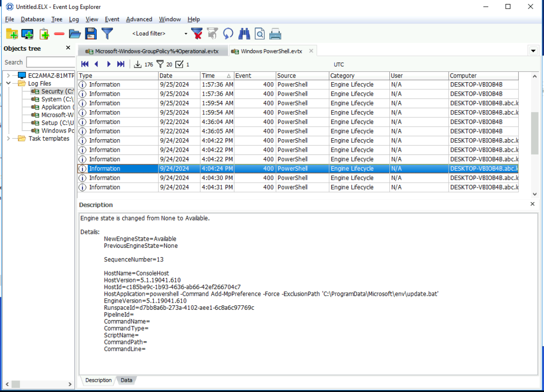Go to next event arrow
The width and height of the screenshot is (544, 392).
pyautogui.click(x=109, y=64)
